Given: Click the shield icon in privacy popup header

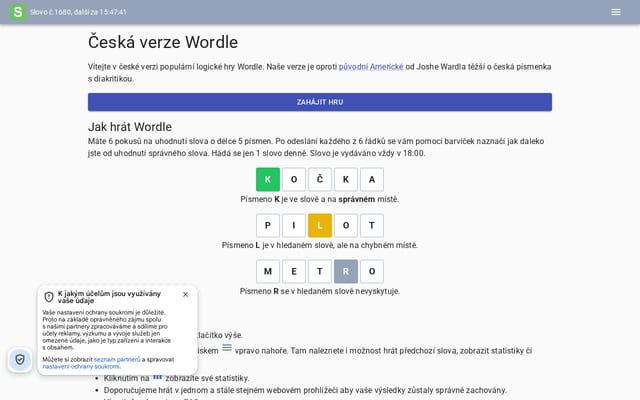Looking at the screenshot, I should pyautogui.click(x=49, y=297).
